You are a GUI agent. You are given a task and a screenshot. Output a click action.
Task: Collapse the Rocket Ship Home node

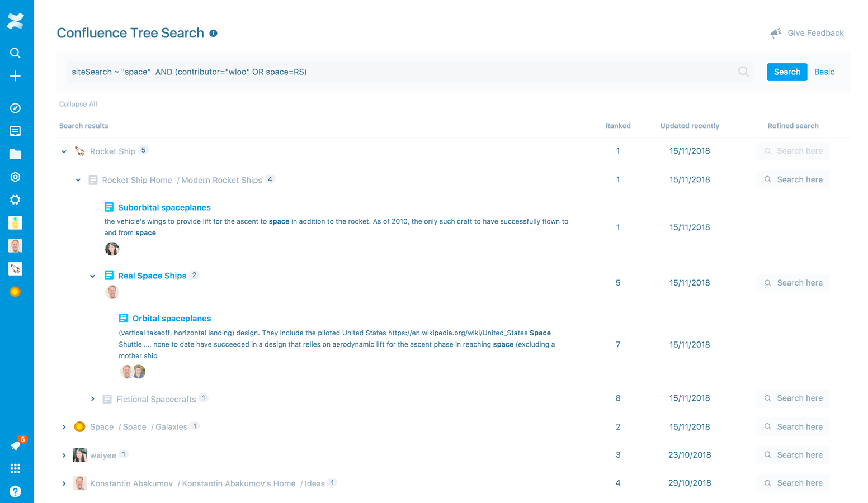(x=78, y=180)
